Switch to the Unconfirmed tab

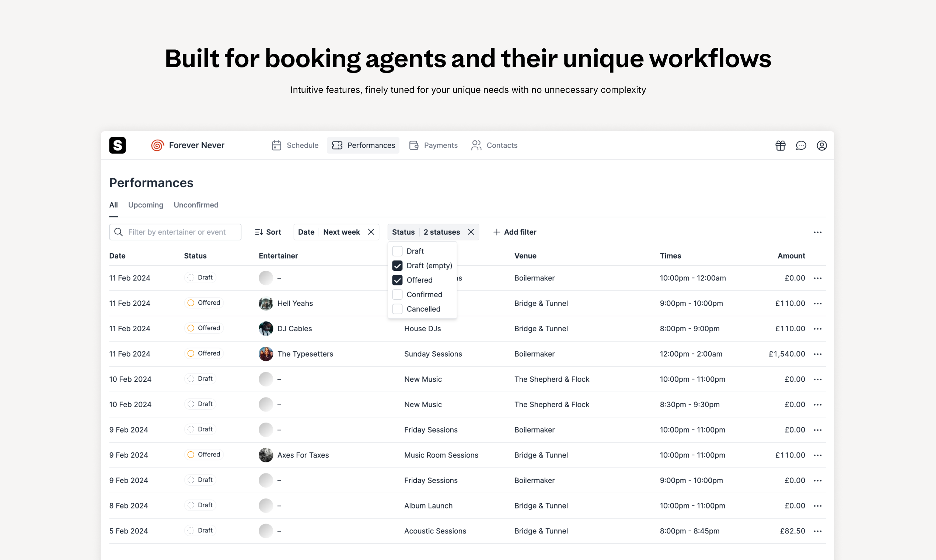click(196, 205)
